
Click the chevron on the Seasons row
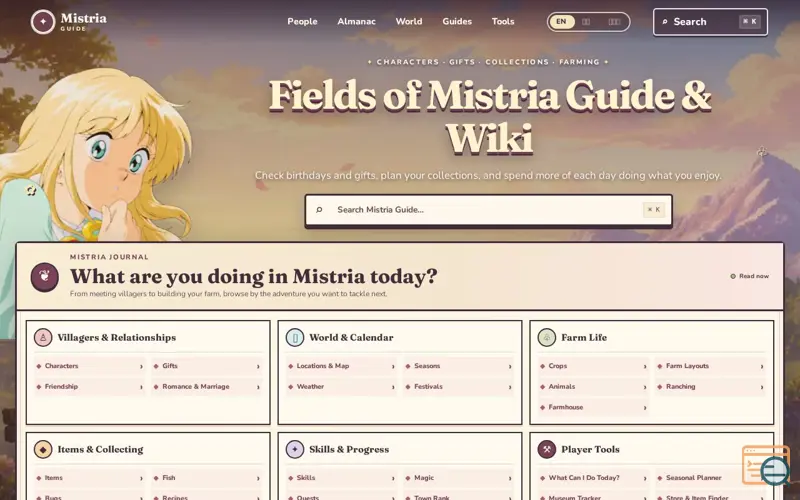[x=510, y=366]
